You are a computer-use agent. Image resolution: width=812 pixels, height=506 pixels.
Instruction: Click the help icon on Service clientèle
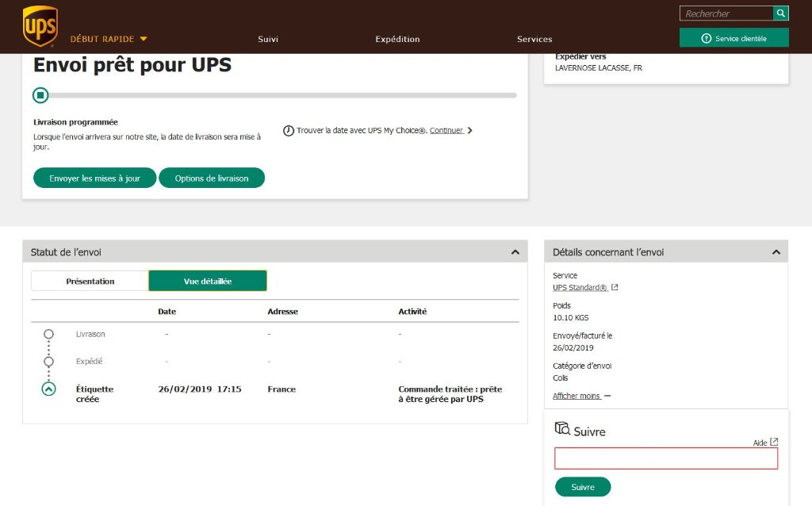pyautogui.click(x=706, y=38)
